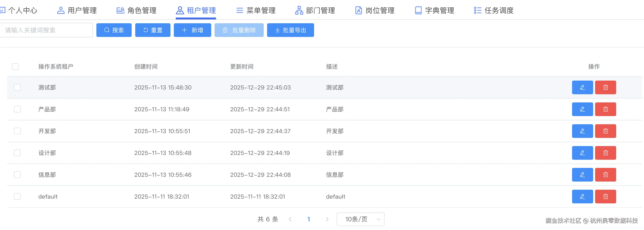Select the 租户管理 tab

[196, 10]
